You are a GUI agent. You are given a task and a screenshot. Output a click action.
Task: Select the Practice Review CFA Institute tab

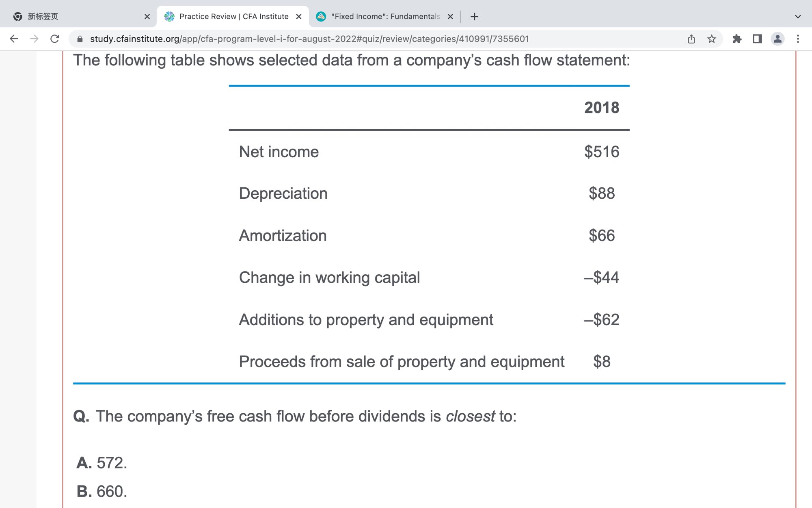click(x=227, y=17)
